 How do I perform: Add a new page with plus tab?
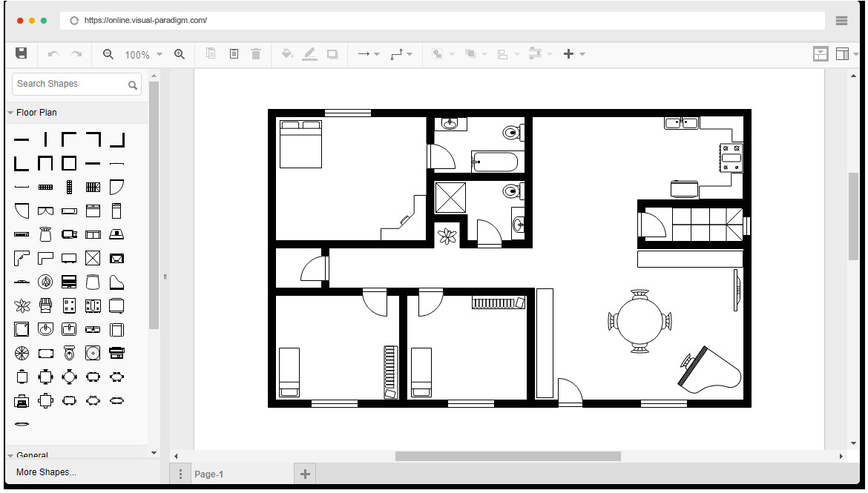[x=304, y=474]
